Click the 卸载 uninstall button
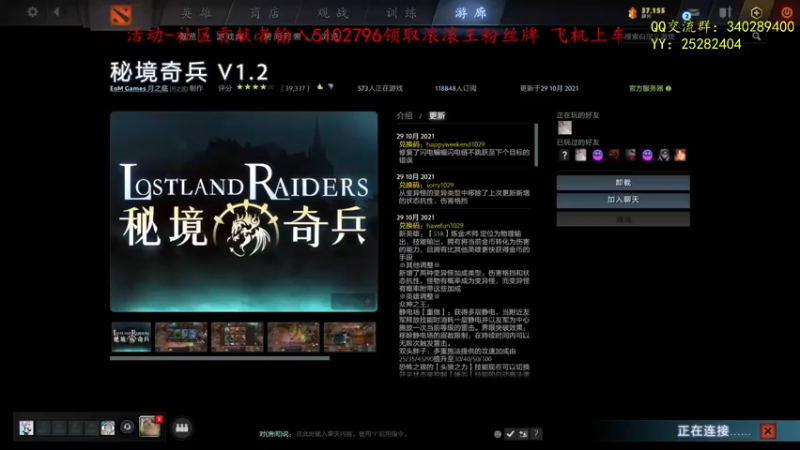Image resolution: width=800 pixels, height=450 pixels. pyautogui.click(x=623, y=183)
